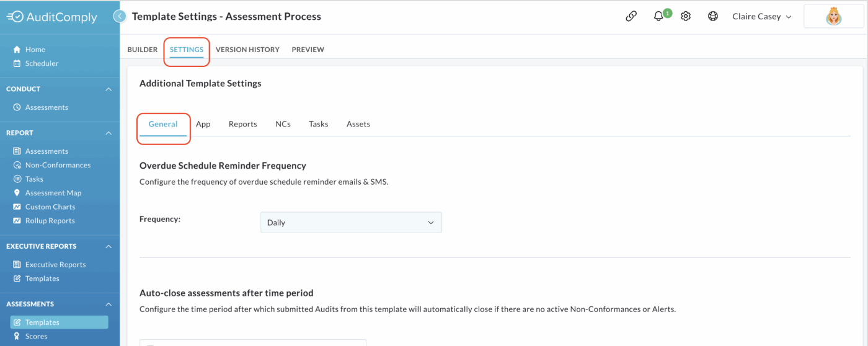The image size is (868, 346).
Task: Open the notifications bell
Action: coord(658,17)
